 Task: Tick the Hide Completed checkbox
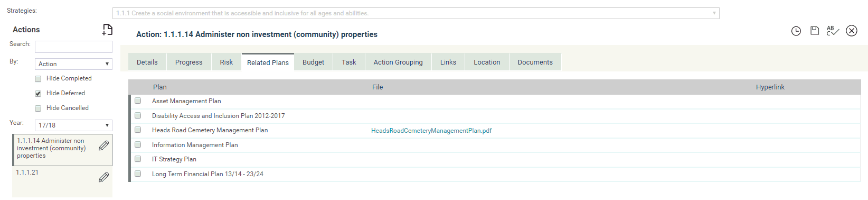pos(38,79)
